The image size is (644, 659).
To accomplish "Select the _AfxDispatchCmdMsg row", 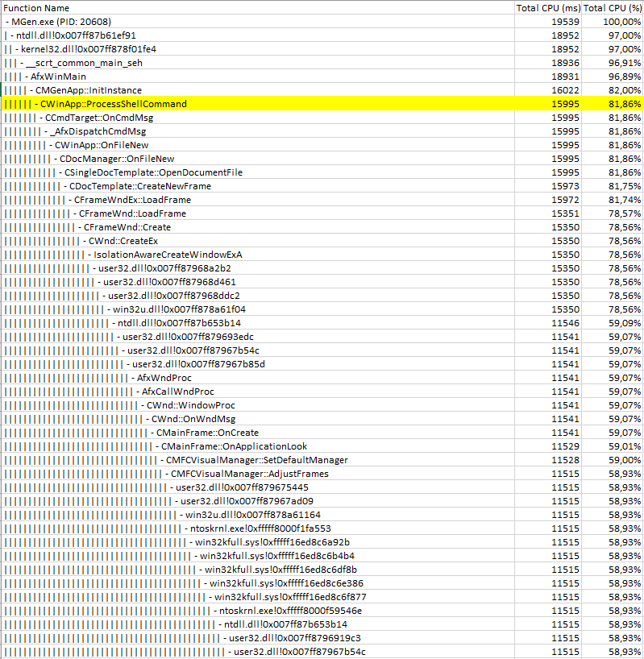I will click(x=322, y=131).
